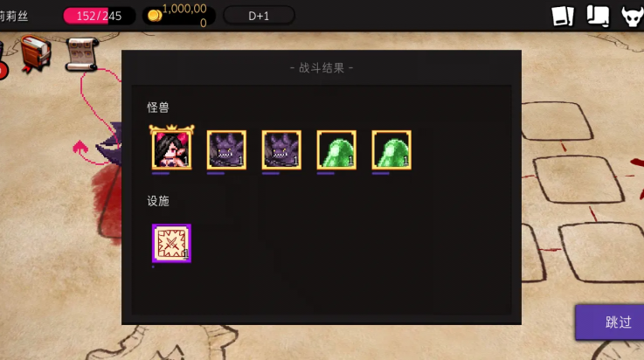Select the first purple monster portrait
The image size is (644, 360).
226,149
